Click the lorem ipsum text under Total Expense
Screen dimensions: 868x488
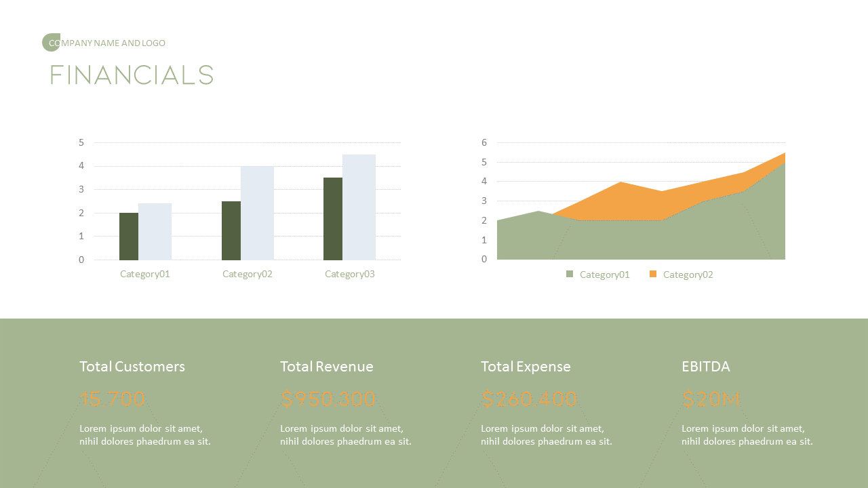click(x=546, y=434)
